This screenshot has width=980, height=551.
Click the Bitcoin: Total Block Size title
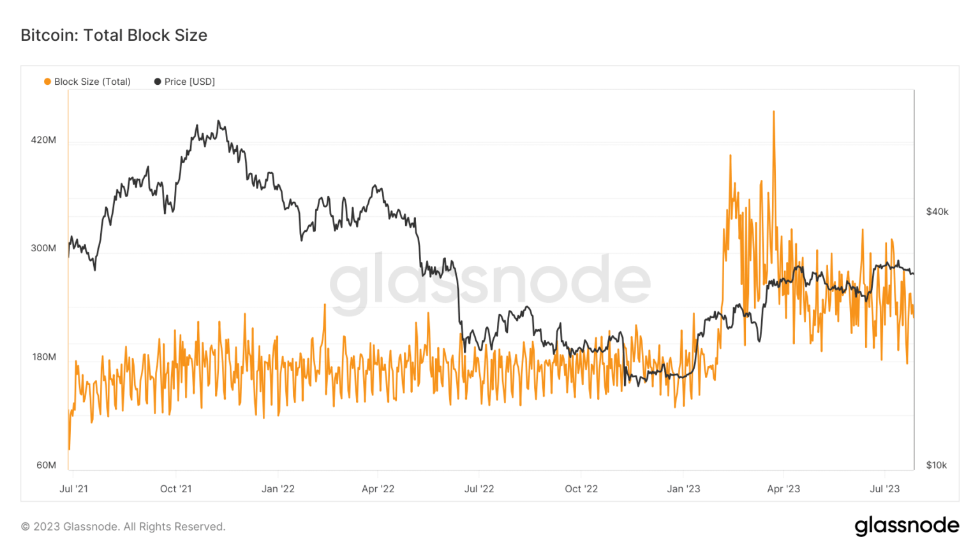pyautogui.click(x=114, y=35)
